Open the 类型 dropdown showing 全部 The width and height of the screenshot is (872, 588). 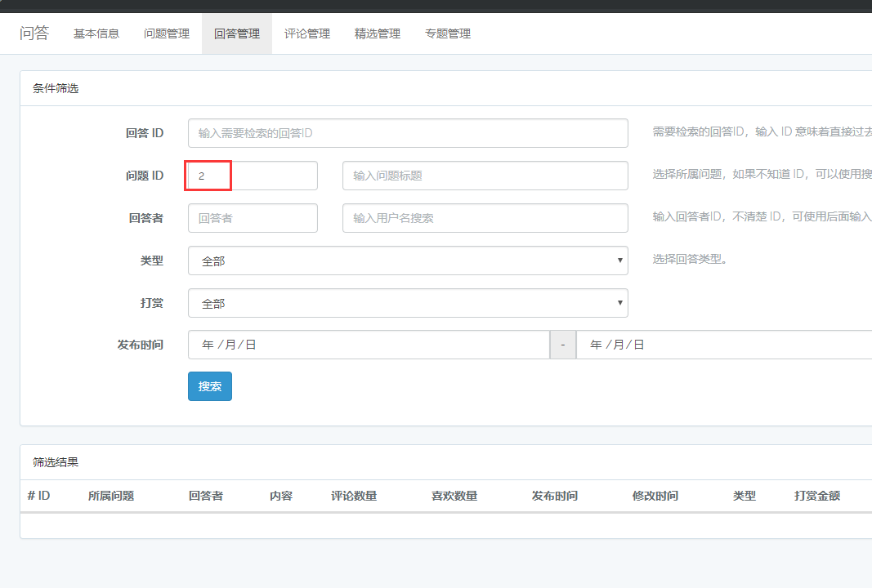tap(408, 260)
